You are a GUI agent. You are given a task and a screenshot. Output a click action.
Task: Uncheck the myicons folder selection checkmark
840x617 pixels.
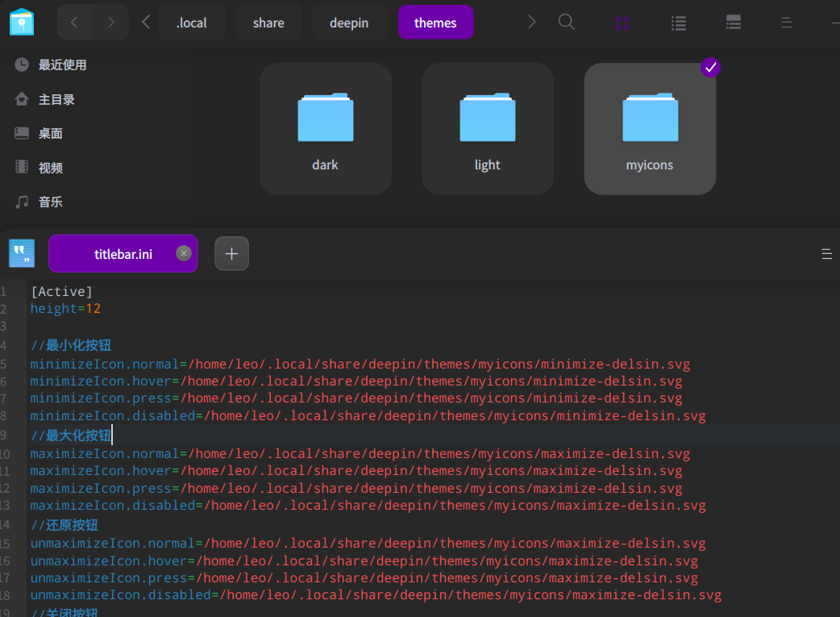pos(709,68)
